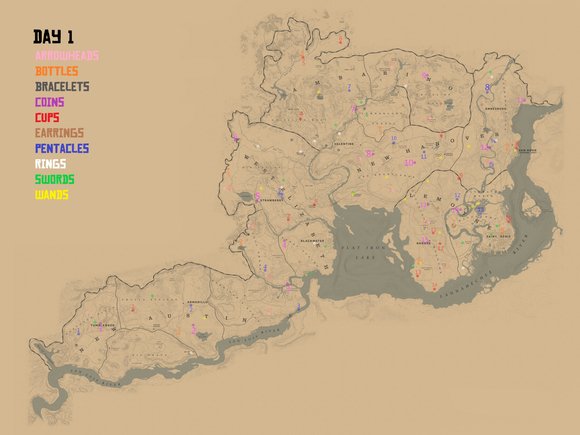Click the blue marker 7 in Ambarino

tap(349, 88)
